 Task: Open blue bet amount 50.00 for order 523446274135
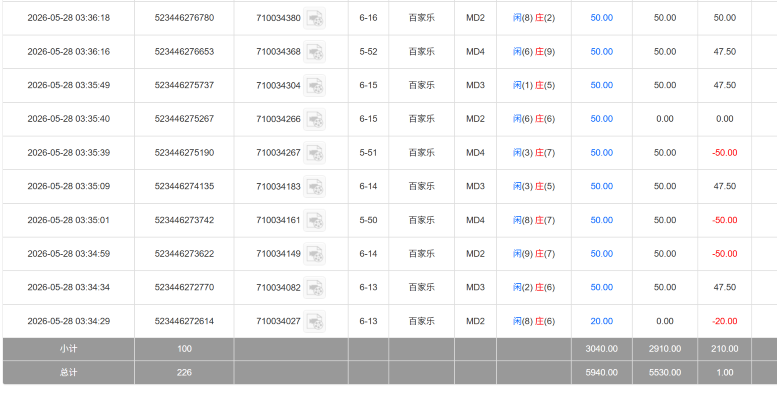point(602,186)
